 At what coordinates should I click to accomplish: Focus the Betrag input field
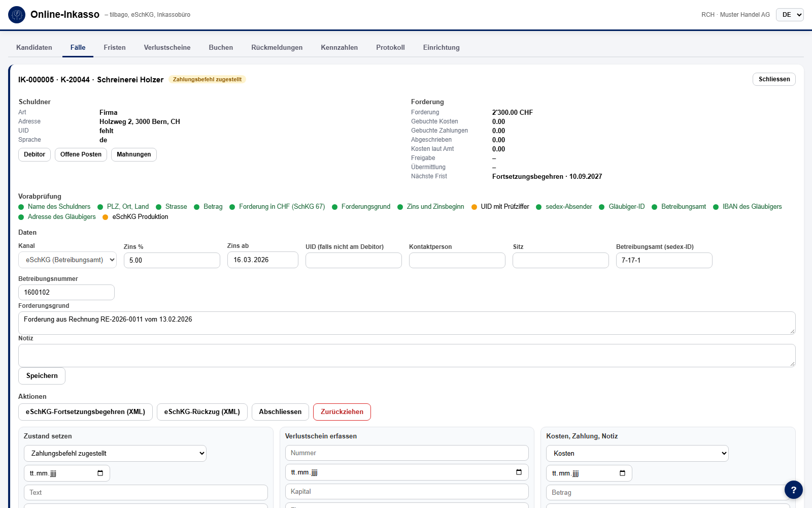(668, 493)
